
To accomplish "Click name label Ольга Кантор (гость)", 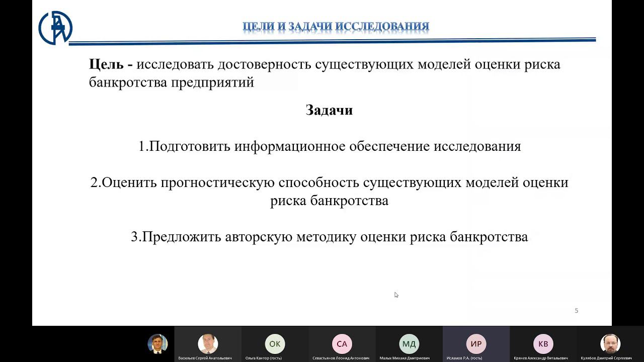I will [x=264, y=358].
